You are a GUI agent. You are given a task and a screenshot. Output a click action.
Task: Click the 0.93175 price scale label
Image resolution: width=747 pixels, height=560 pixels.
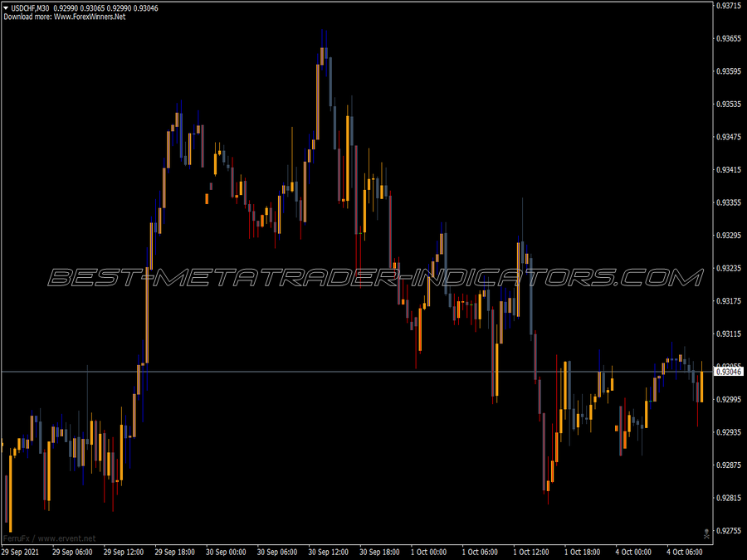(729, 301)
